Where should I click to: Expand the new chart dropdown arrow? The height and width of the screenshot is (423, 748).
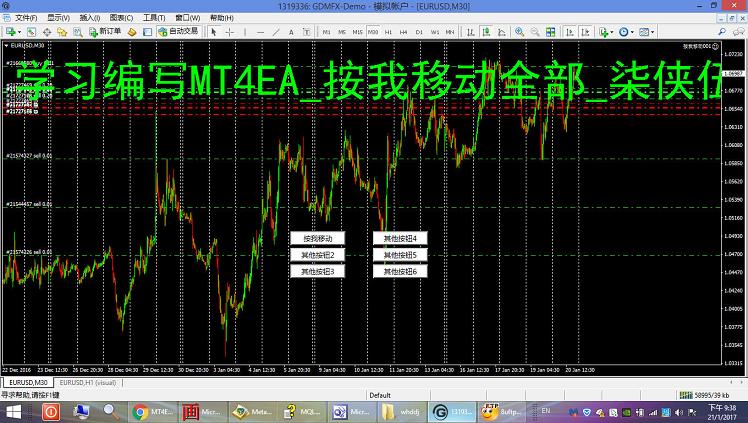[19, 32]
